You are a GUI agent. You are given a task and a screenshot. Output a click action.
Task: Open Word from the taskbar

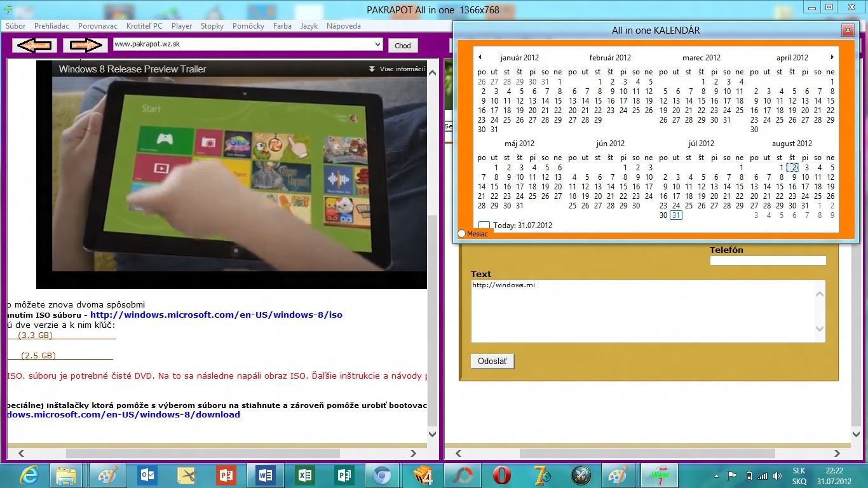[x=265, y=475]
